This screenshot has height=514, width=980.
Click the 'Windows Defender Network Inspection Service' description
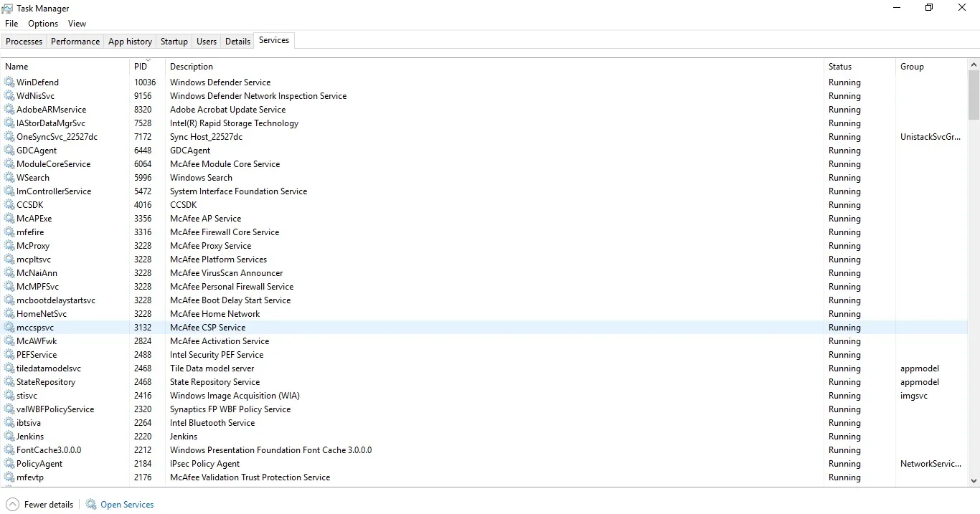click(258, 96)
